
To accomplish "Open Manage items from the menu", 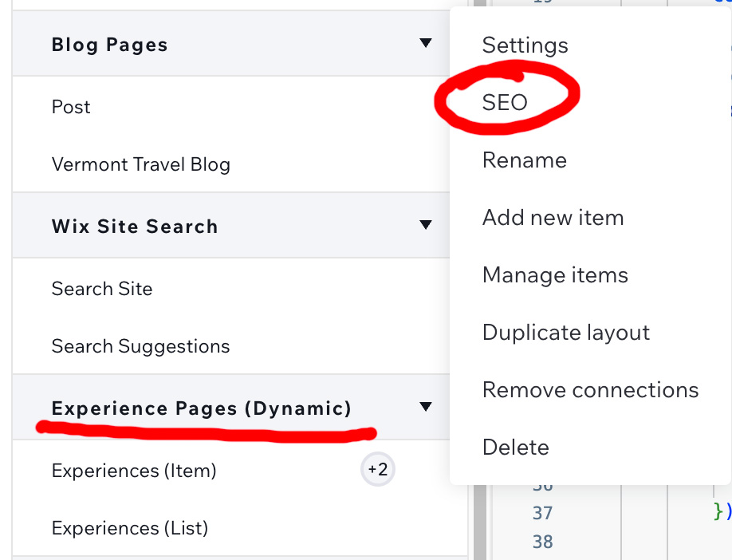I will click(x=555, y=275).
